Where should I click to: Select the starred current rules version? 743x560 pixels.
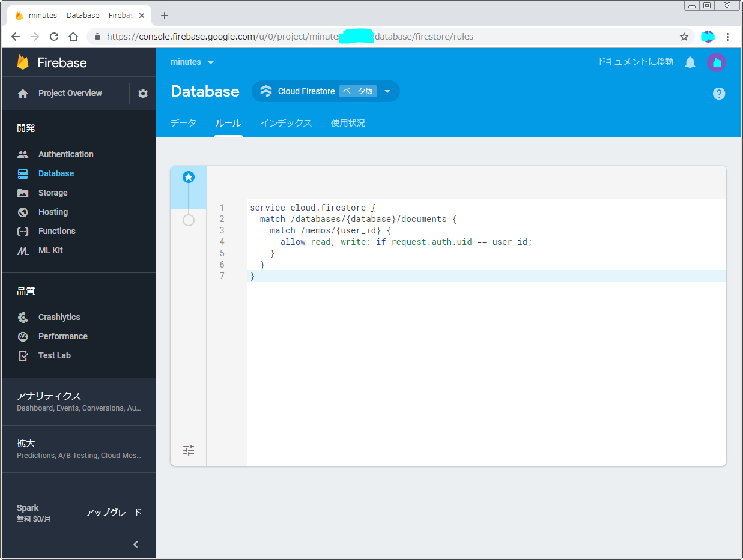189,177
